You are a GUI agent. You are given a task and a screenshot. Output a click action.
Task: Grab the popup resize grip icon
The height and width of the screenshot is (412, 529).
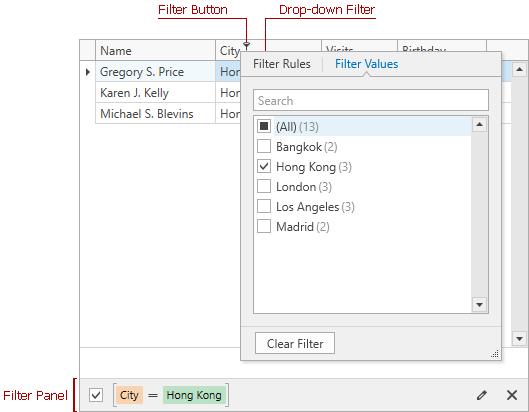pos(495,354)
